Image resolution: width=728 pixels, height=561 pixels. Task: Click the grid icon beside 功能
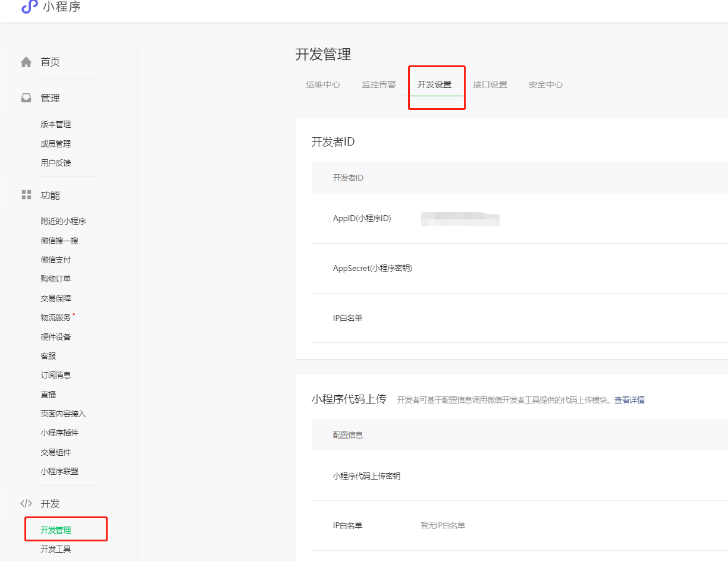(x=26, y=195)
